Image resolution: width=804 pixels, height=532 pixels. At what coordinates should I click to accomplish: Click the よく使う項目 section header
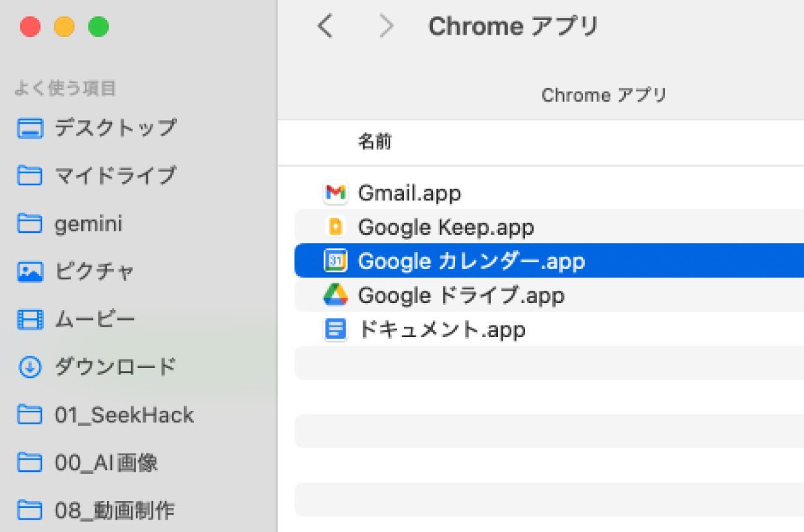(65, 88)
